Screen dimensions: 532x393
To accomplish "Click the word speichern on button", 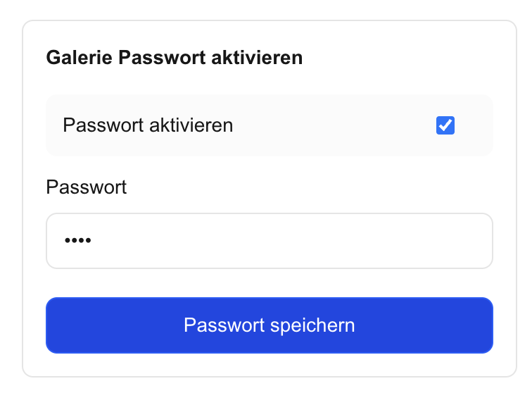I will click(312, 325).
